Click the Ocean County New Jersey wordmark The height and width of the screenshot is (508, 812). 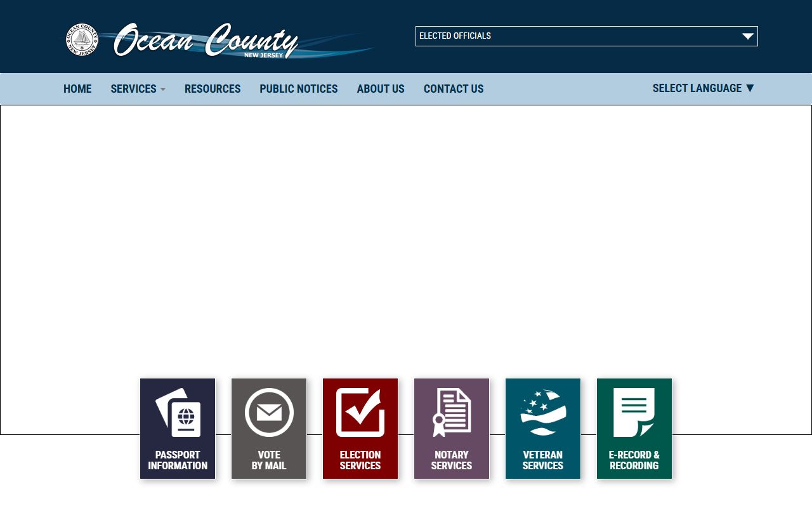pos(206,41)
